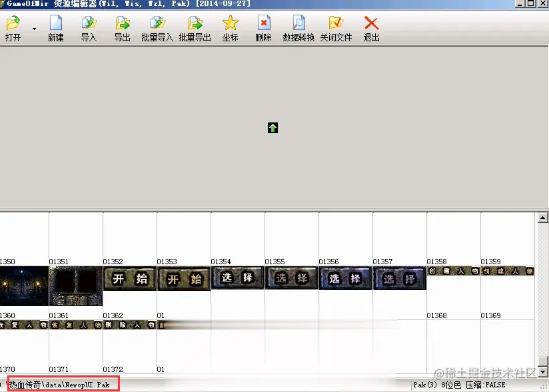Select the 开始 button image 01352
Viewport: 549px width, 392px height.
tap(130, 278)
